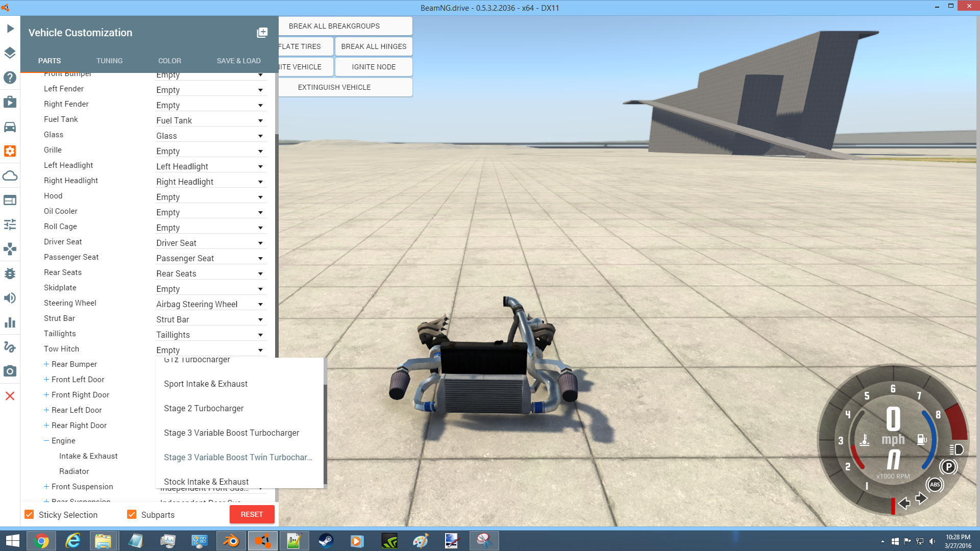Open the debug bug icon

(x=10, y=273)
